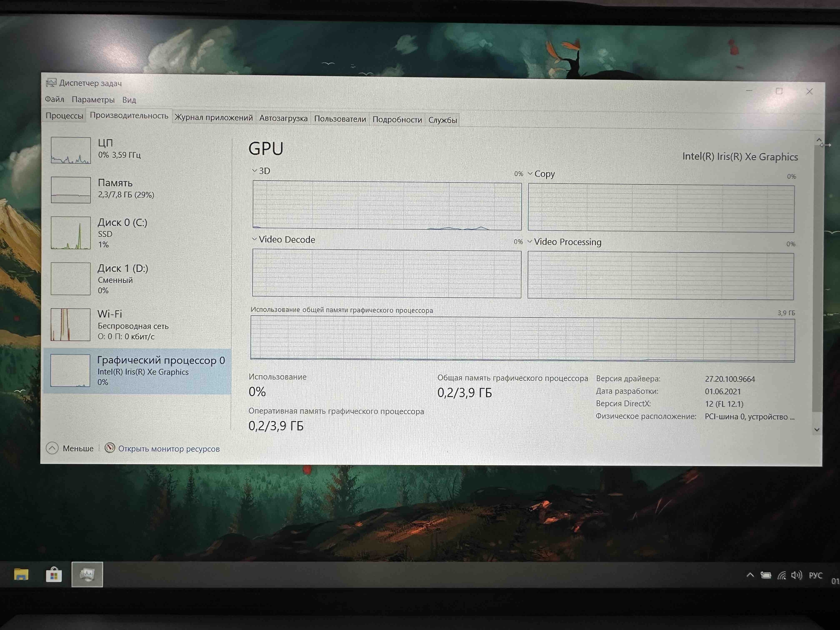Click the Wi-Fi mini graph thumbnail

pos(70,324)
